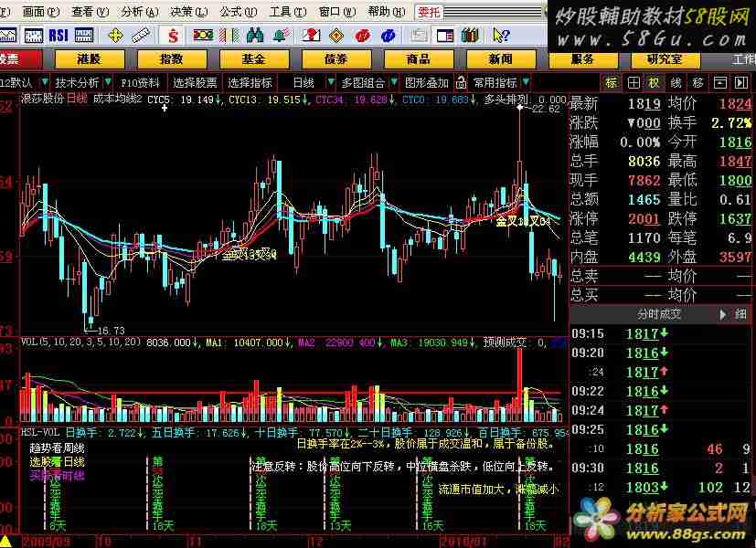Click the panel icon right of RSI
The width and height of the screenshot is (756, 548).
(x=84, y=35)
